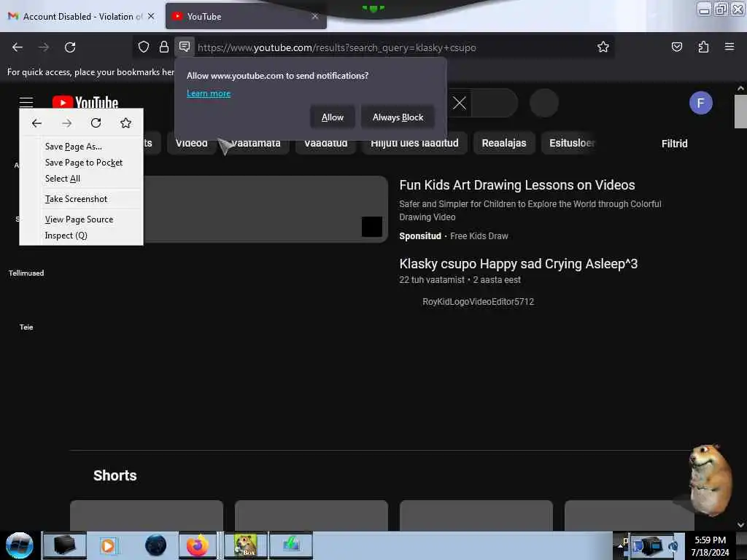Open the Learn more link
Viewport: 747px width, 560px height.
[x=209, y=93]
